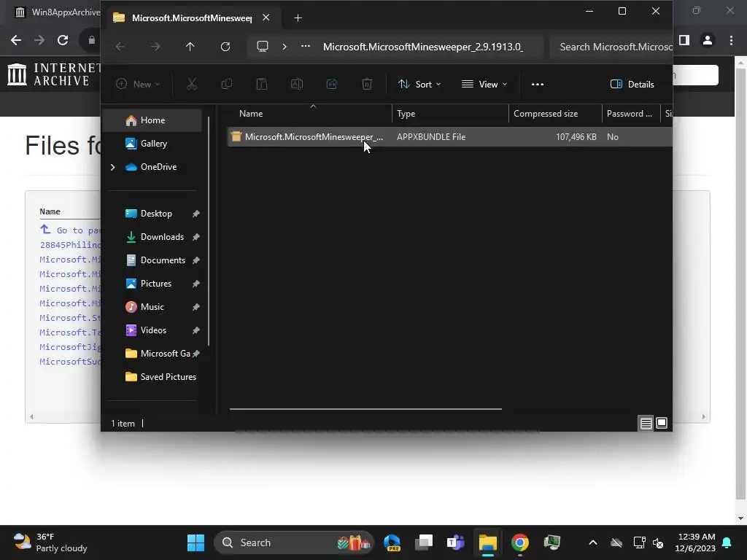Click the Paste clipboard icon
The height and width of the screenshot is (560, 747).
click(262, 85)
